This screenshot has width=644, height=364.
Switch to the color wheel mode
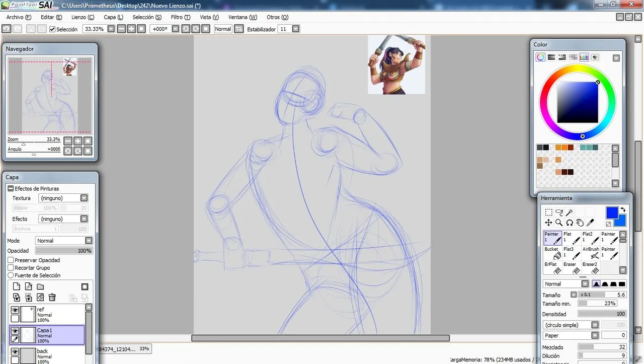(x=540, y=57)
